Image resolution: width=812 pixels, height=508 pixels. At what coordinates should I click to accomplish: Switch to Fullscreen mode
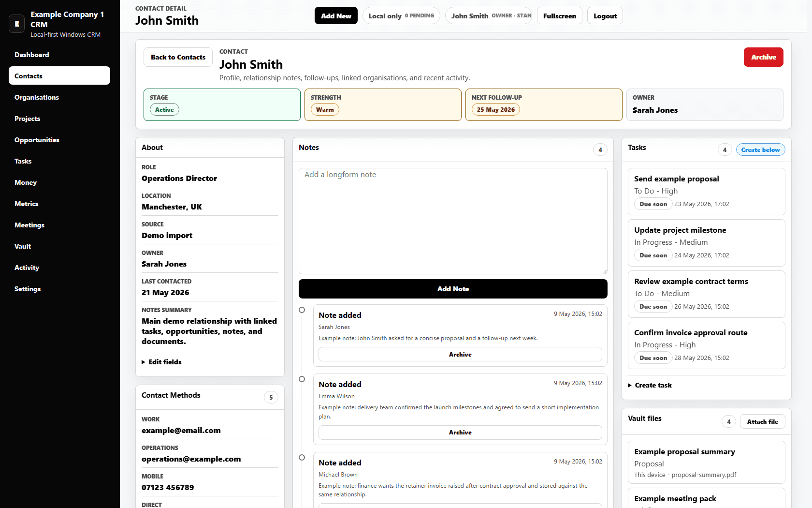pos(560,15)
